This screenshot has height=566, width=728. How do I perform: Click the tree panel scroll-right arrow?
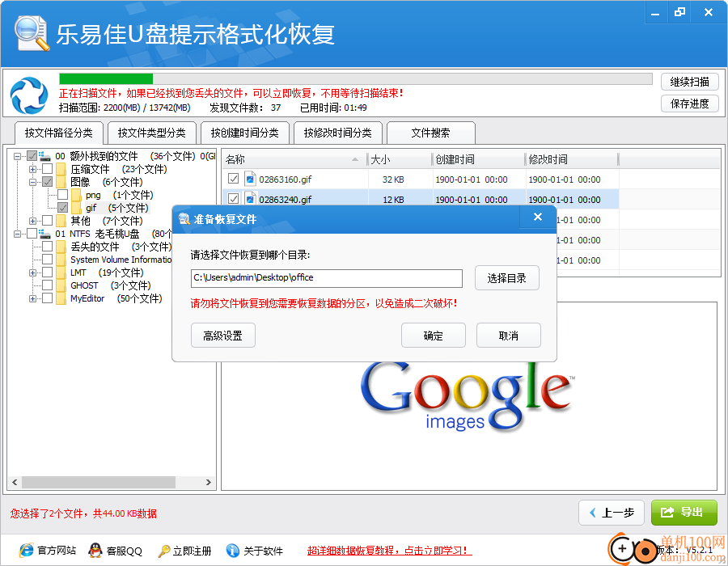(x=209, y=483)
